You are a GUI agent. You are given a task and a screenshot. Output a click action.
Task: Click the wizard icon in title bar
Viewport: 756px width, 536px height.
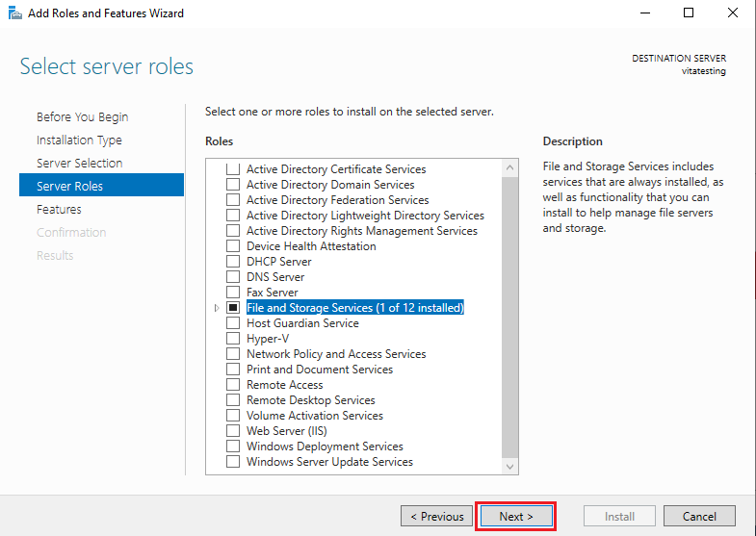(15, 13)
